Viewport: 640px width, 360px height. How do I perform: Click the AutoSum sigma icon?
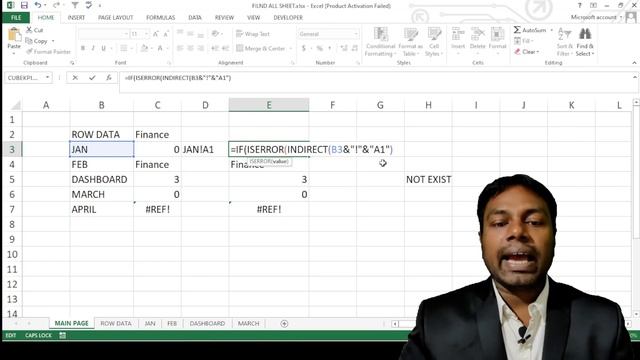(x=517, y=30)
